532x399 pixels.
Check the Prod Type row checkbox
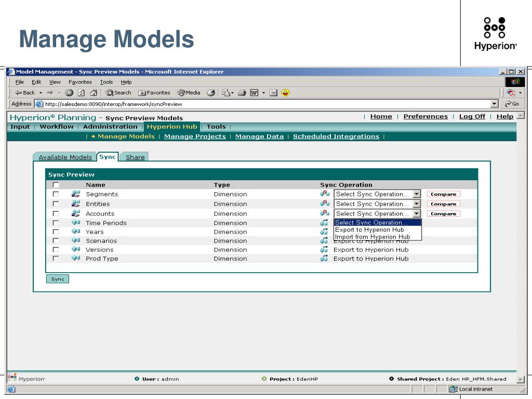point(56,258)
